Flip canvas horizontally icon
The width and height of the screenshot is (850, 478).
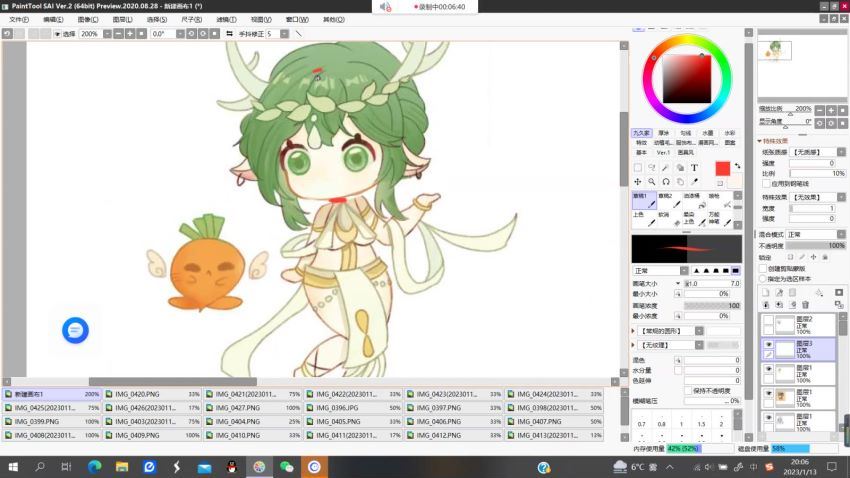pos(229,34)
